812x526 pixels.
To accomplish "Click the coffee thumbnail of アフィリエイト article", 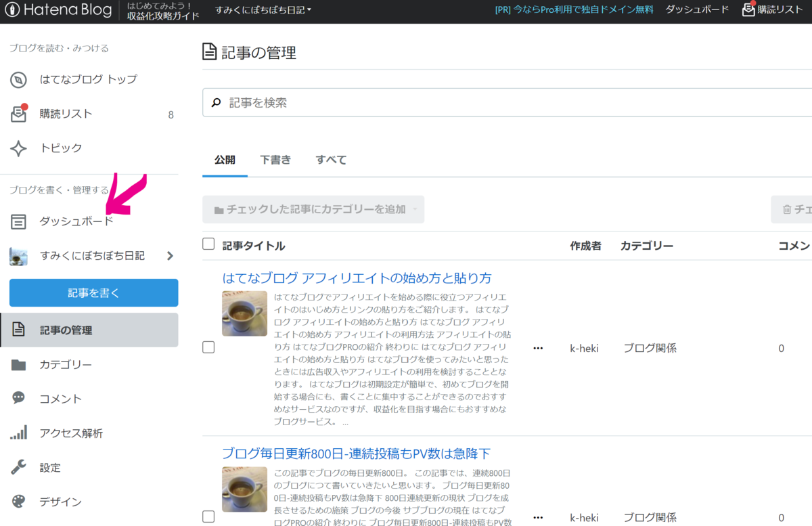I will [x=244, y=313].
